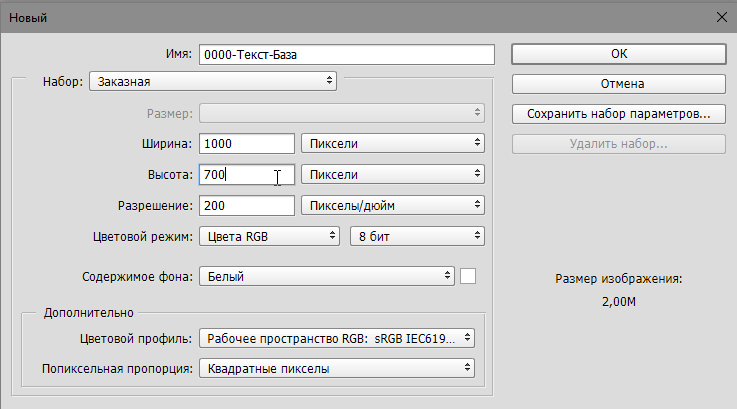This screenshot has width=737, height=409.
Task: Close the Новый dialog with the X
Action: tap(720, 17)
